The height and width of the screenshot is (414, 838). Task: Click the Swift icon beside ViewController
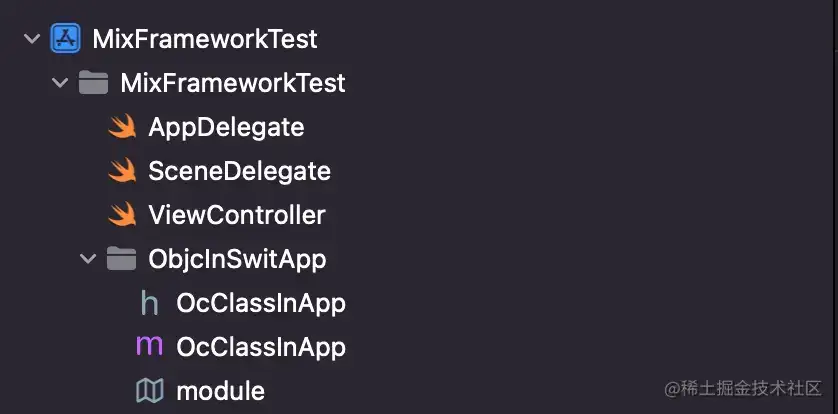point(122,215)
